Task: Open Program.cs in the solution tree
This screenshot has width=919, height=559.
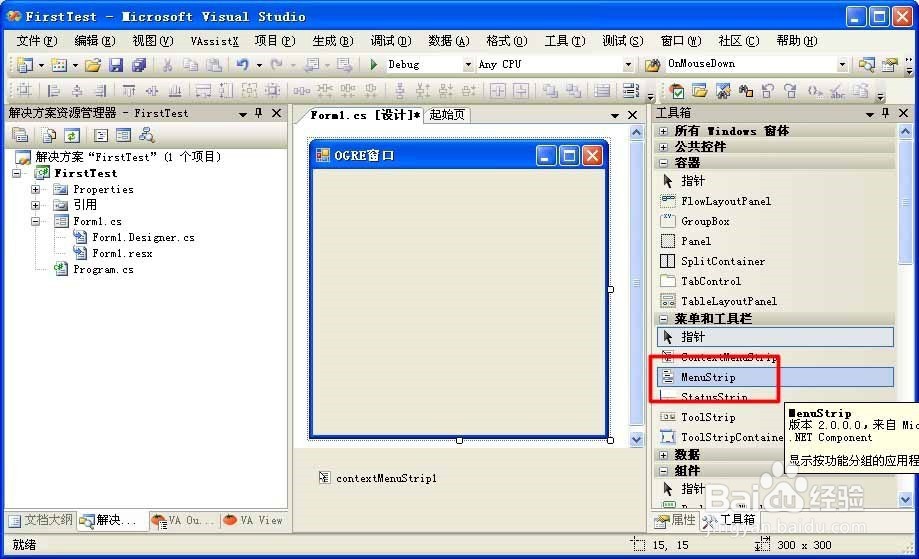Action: tap(94, 270)
